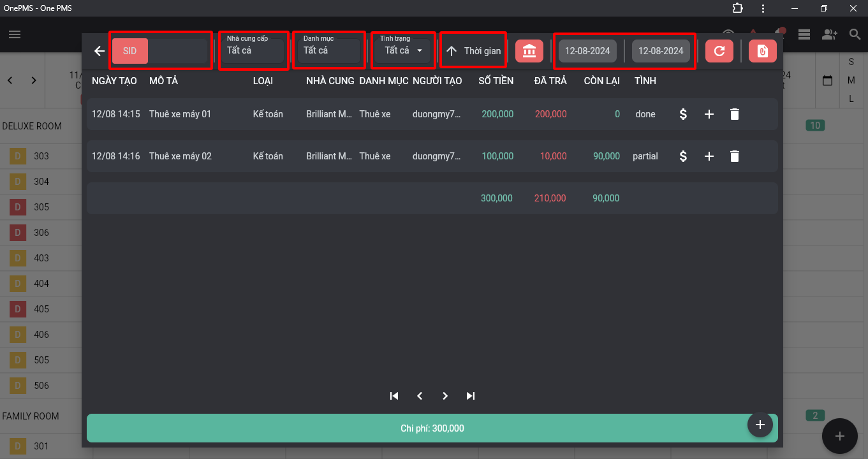Open search in the main toolbar
This screenshot has height=459, width=868.
click(x=855, y=34)
